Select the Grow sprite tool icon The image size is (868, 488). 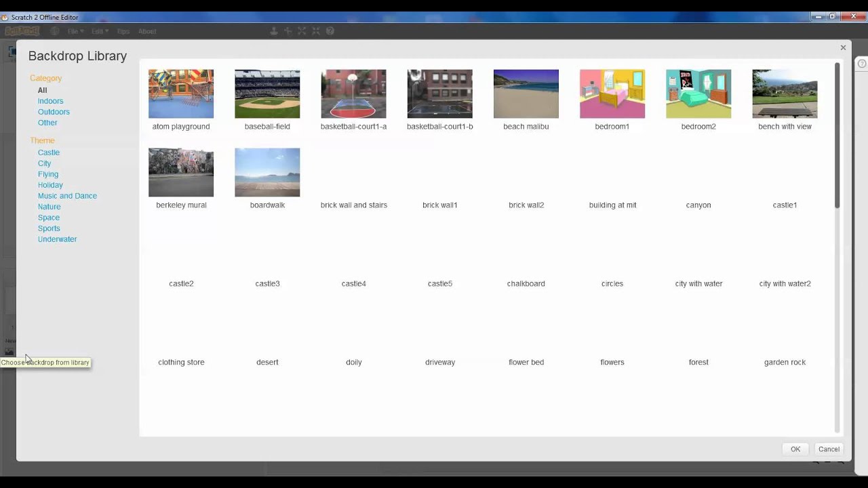coord(302,31)
